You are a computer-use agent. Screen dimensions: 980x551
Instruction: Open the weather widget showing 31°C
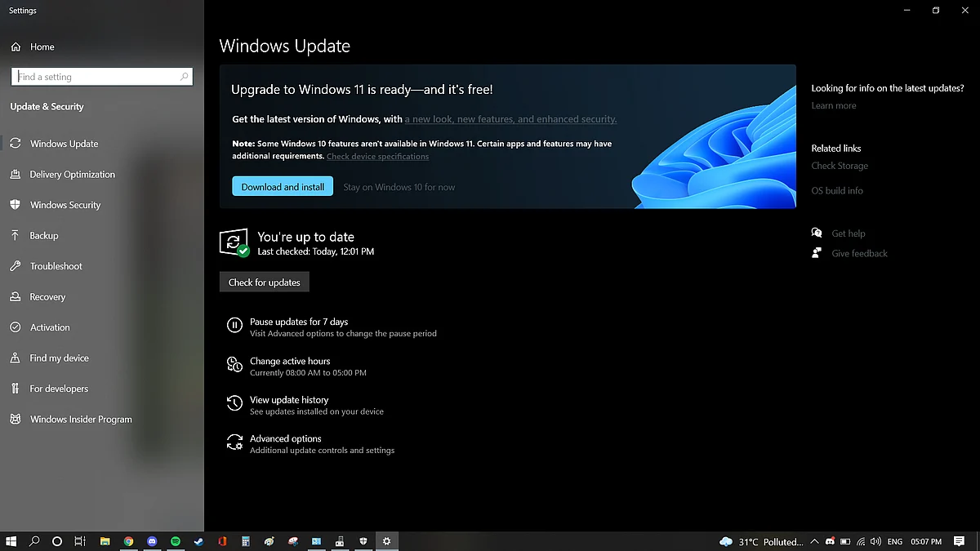(x=761, y=542)
